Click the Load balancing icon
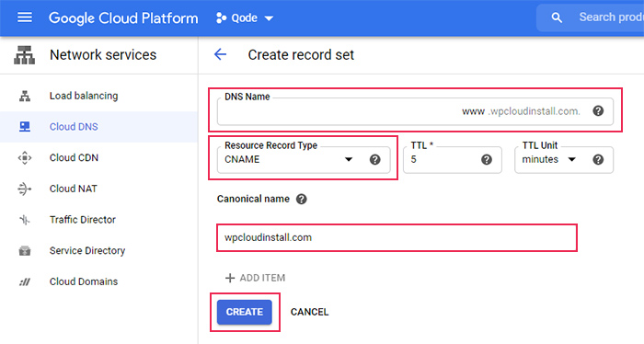The width and height of the screenshot is (644, 344). tap(25, 96)
